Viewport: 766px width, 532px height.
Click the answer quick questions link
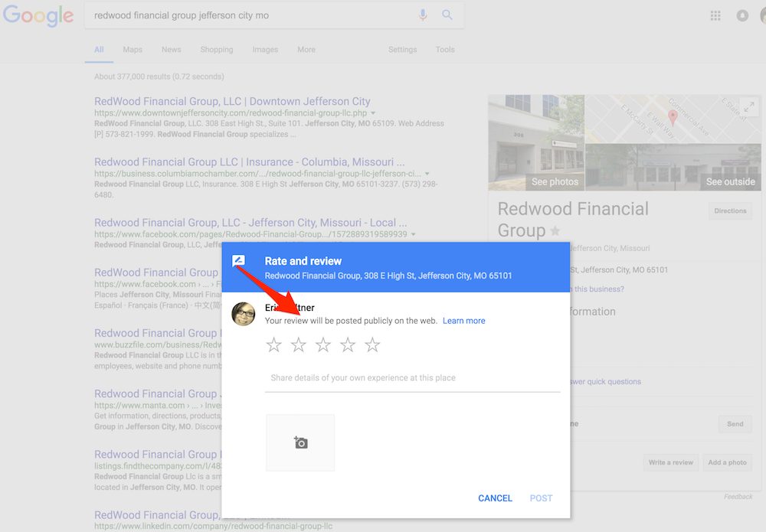click(605, 382)
